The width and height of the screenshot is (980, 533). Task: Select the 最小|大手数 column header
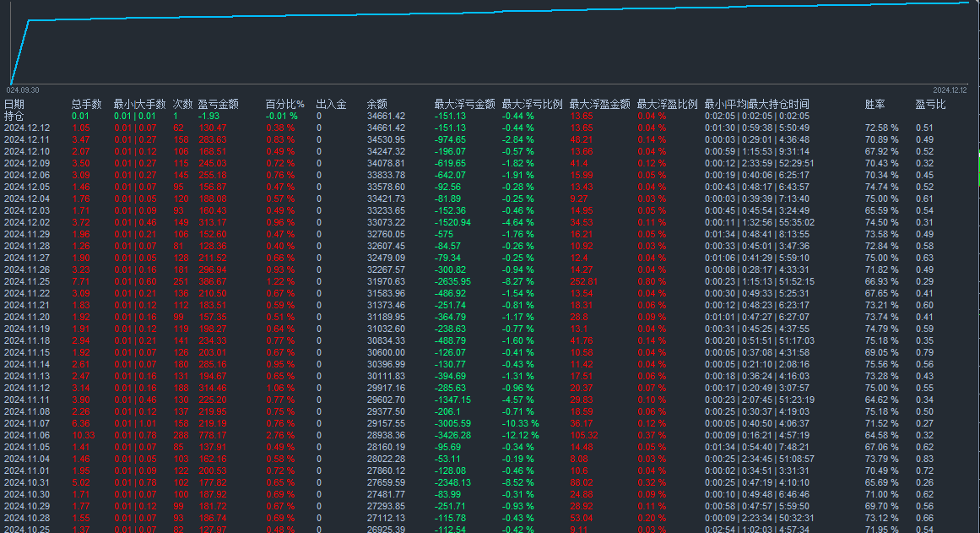139,104
